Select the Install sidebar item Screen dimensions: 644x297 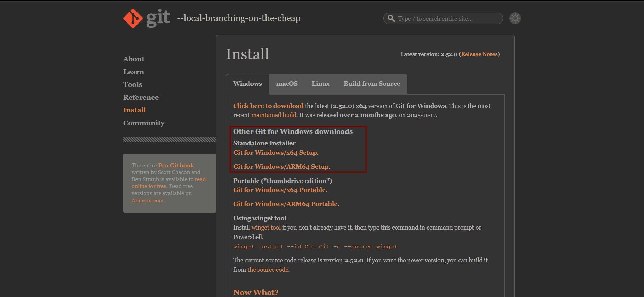[134, 110]
